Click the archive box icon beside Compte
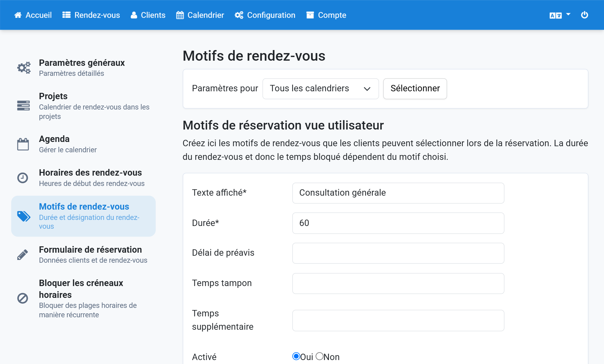Image resolution: width=604 pixels, height=364 pixels. pos(310,15)
